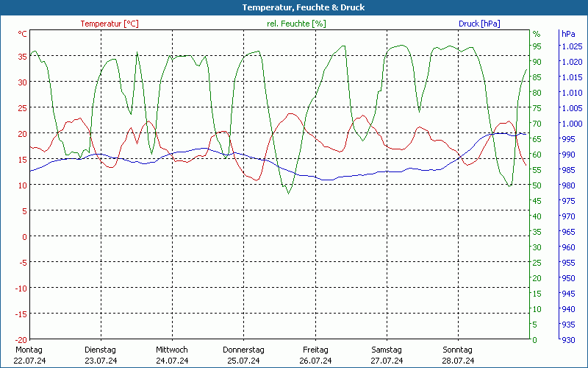This screenshot has width=588, height=368.
Task: Click the date '23.07.24'
Action: point(101,361)
